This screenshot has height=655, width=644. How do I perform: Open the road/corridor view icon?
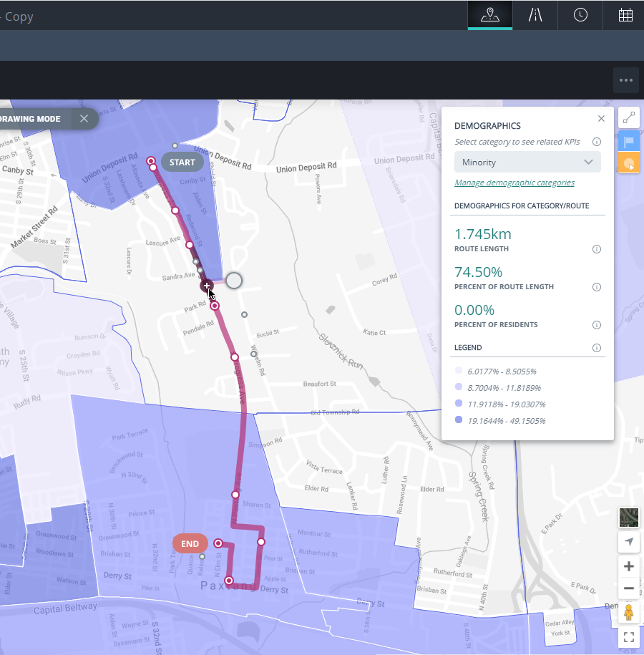pos(535,15)
